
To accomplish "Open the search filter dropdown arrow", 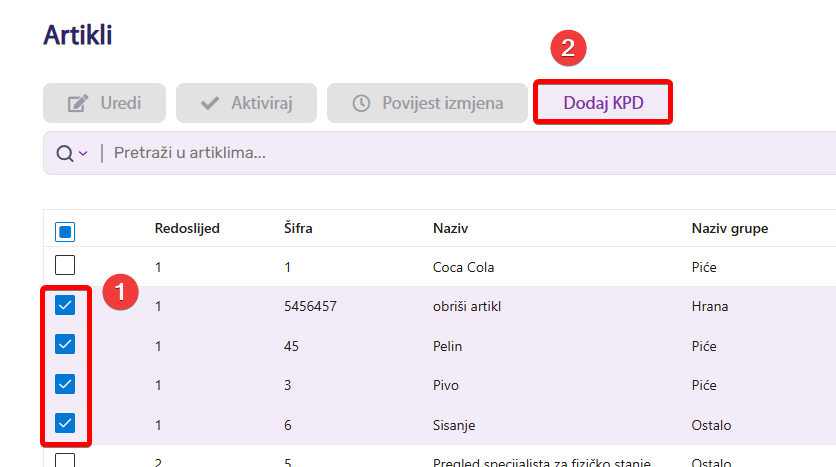I will 83,153.
